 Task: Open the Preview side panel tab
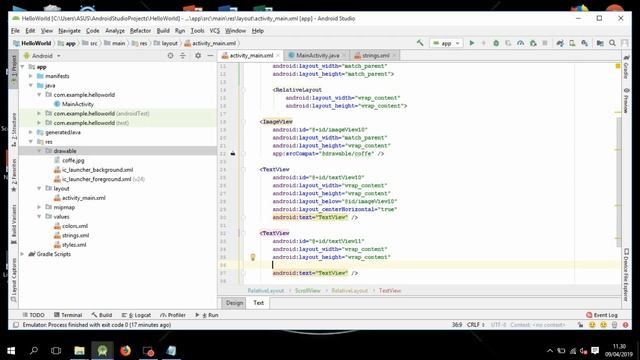tap(626, 100)
